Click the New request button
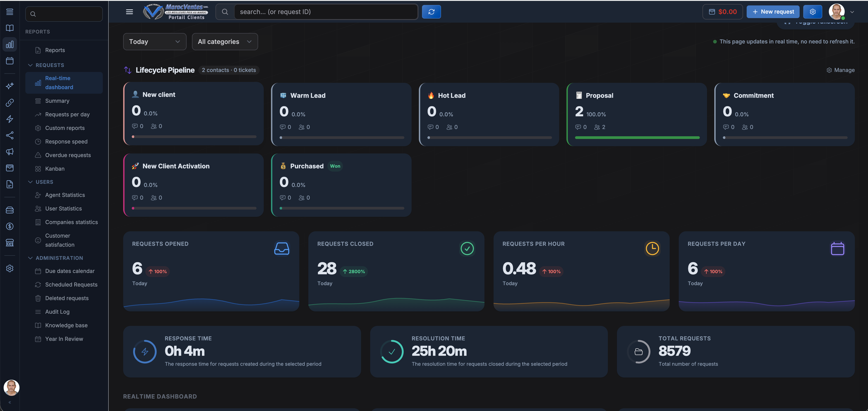The width and height of the screenshot is (868, 411). (773, 12)
